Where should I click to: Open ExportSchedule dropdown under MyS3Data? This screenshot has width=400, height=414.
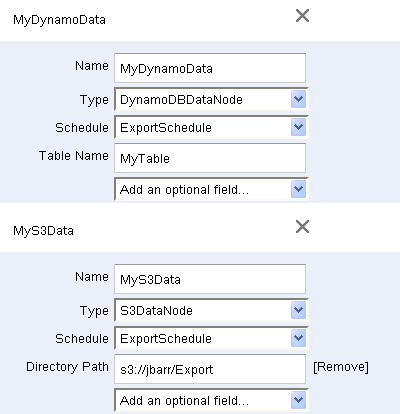pos(211,338)
